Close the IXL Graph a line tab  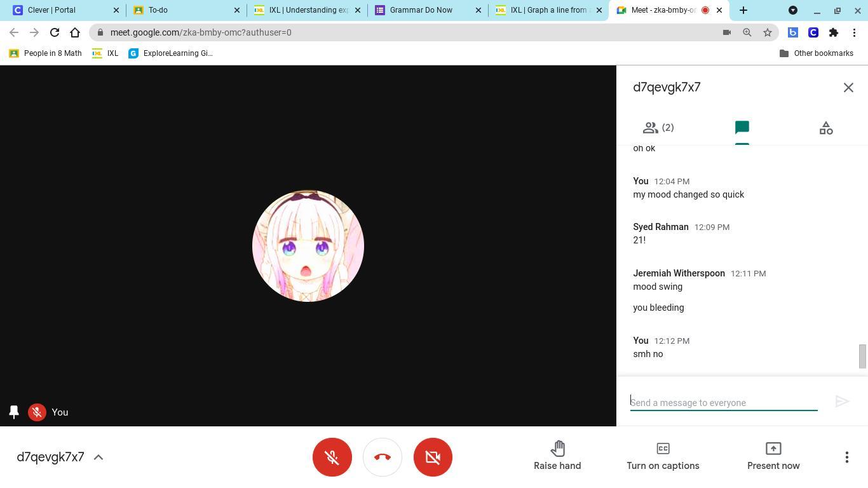(599, 10)
